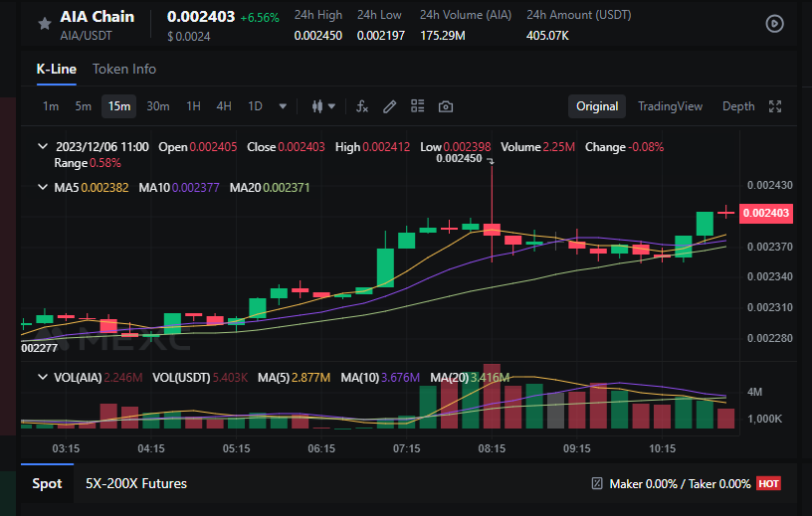Click the fee discount percent icon
This screenshot has height=516, width=812.
pos(597,483)
